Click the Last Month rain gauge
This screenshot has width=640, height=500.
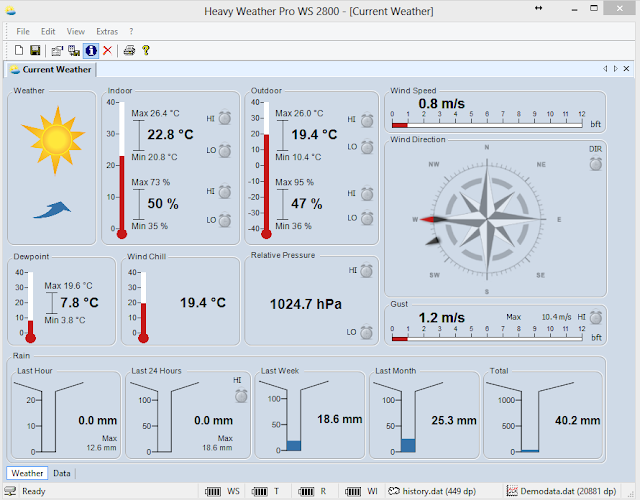tap(408, 416)
